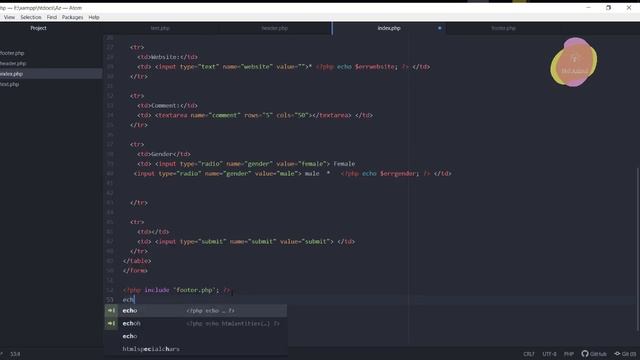Open test.php in the project tree
640x360 pixels.
pos(10,84)
